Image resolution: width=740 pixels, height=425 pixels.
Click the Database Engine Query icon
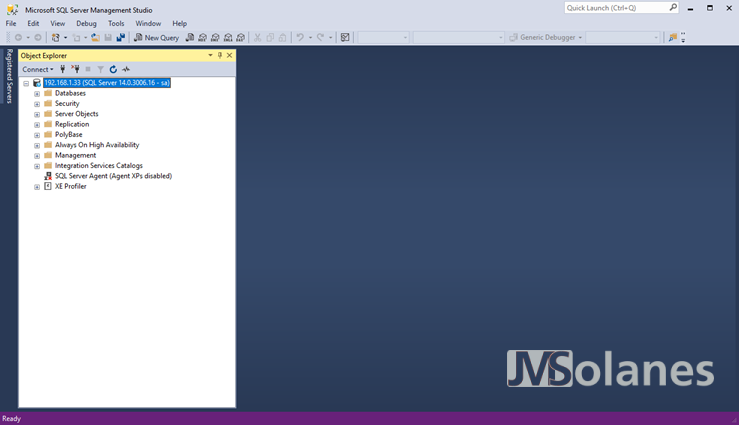pyautogui.click(x=190, y=38)
